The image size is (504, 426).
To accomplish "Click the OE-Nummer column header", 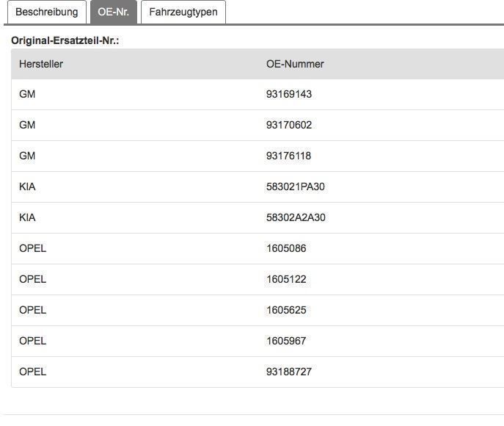I will [x=295, y=64].
